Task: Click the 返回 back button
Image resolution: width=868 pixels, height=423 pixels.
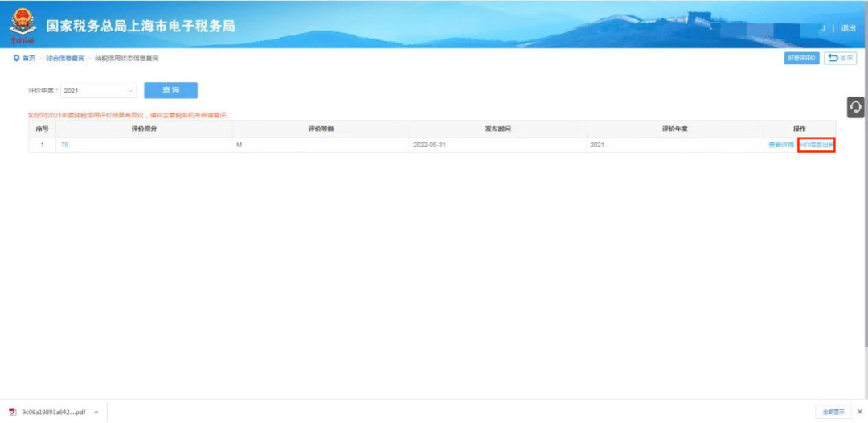Action: [x=841, y=58]
